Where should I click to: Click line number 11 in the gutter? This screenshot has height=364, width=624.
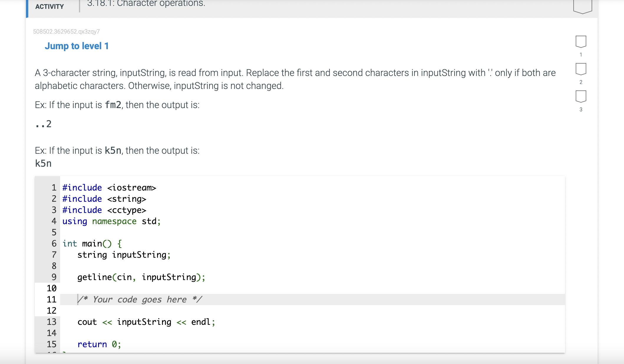(x=51, y=300)
